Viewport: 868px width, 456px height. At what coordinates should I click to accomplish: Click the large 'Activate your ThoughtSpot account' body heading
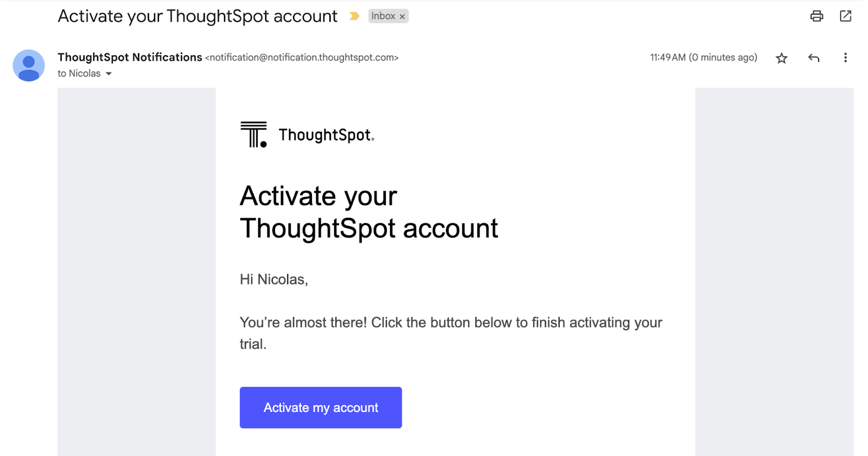(x=368, y=212)
